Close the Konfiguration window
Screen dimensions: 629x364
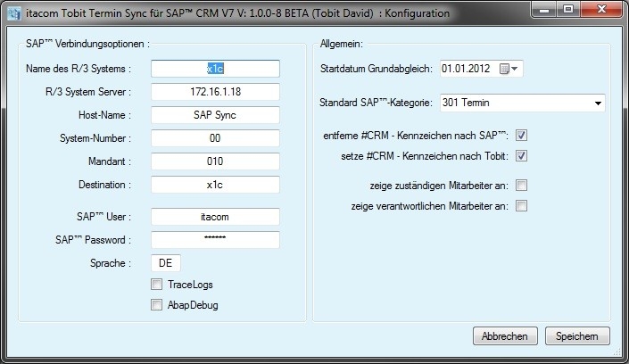601,9
